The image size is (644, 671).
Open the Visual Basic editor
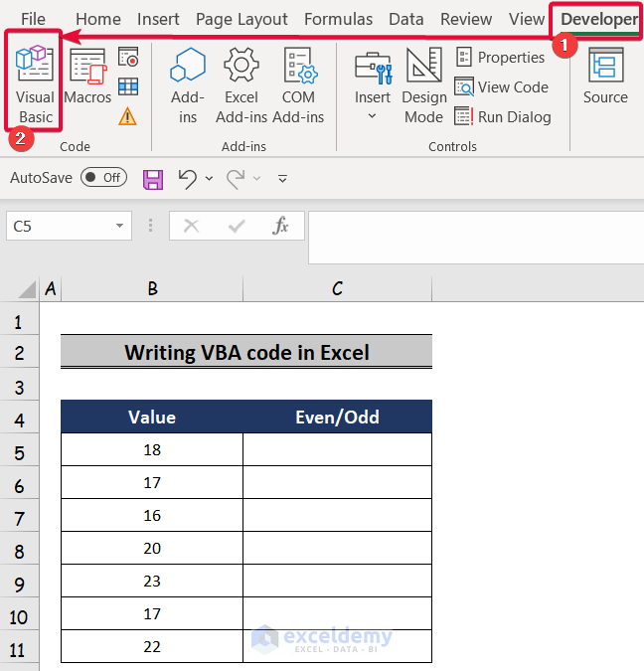tap(34, 84)
